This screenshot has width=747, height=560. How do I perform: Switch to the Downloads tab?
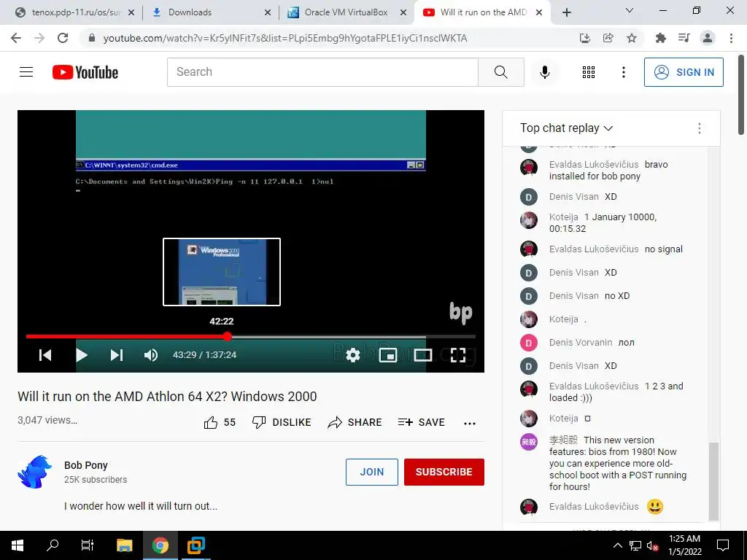pyautogui.click(x=209, y=12)
